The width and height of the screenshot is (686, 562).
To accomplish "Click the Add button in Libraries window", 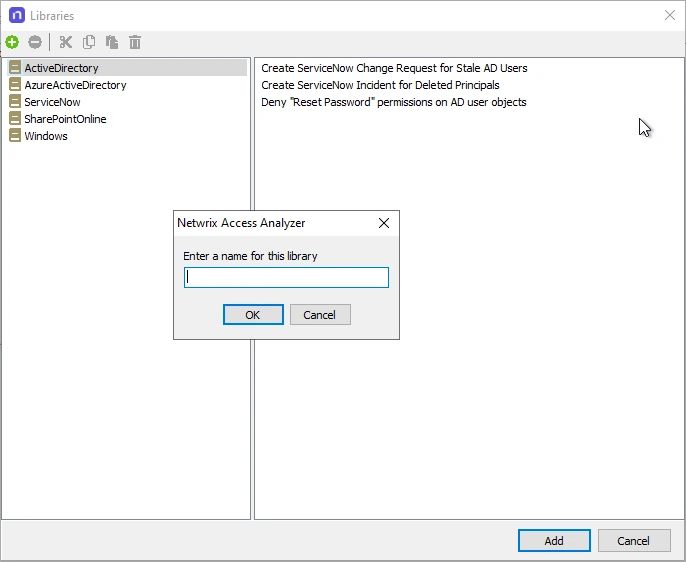I will point(554,541).
